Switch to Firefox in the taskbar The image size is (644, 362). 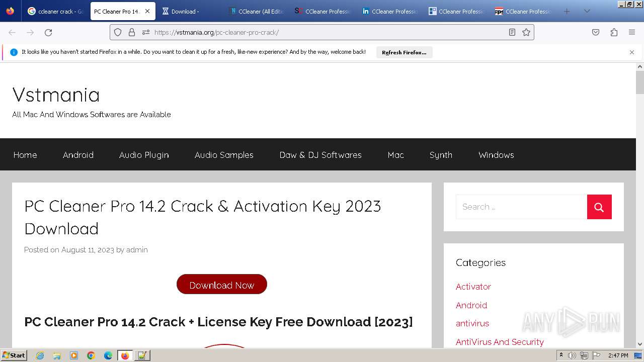click(125, 355)
